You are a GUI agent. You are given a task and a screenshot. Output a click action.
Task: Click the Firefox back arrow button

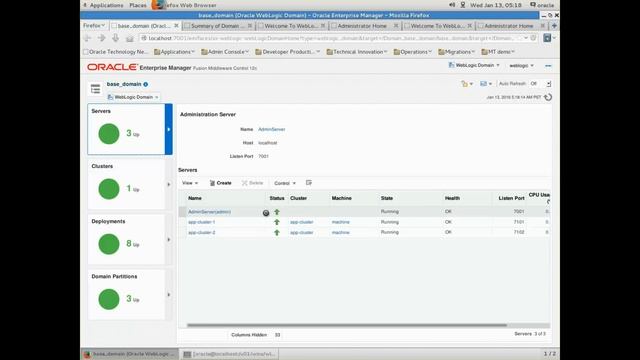(87, 38)
